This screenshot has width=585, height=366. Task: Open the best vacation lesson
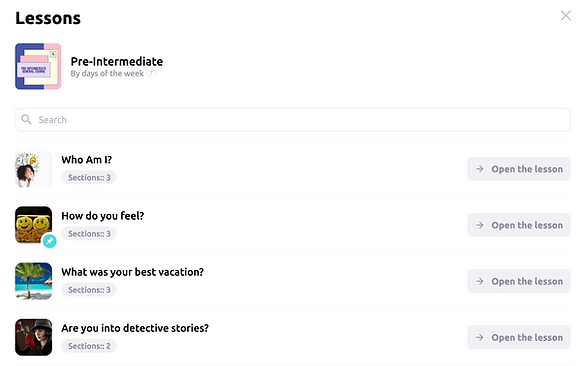click(x=519, y=281)
